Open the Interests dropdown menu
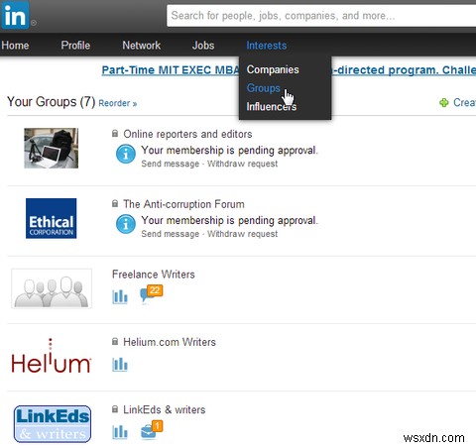 point(267,46)
